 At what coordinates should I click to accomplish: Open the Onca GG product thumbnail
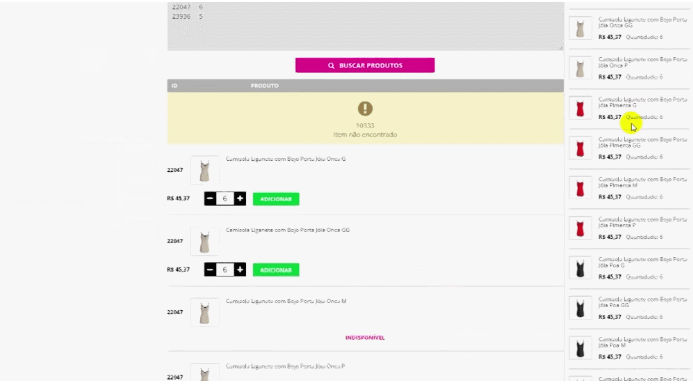click(x=205, y=241)
